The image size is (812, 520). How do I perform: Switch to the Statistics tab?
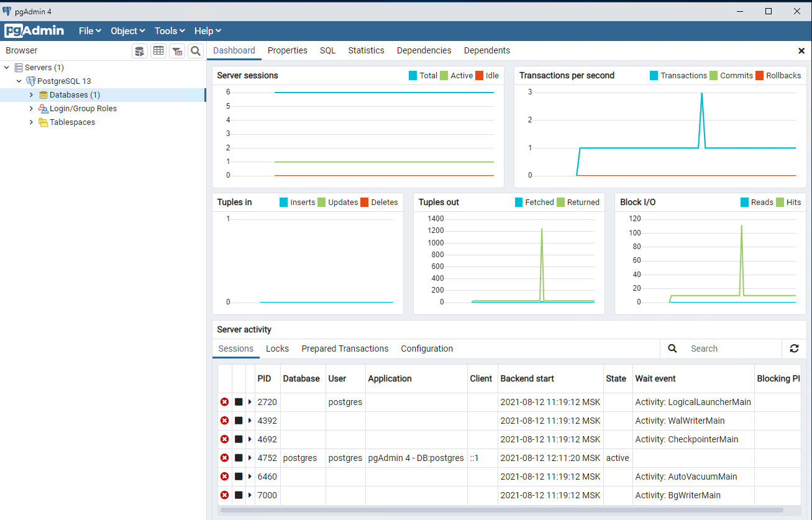pos(366,50)
